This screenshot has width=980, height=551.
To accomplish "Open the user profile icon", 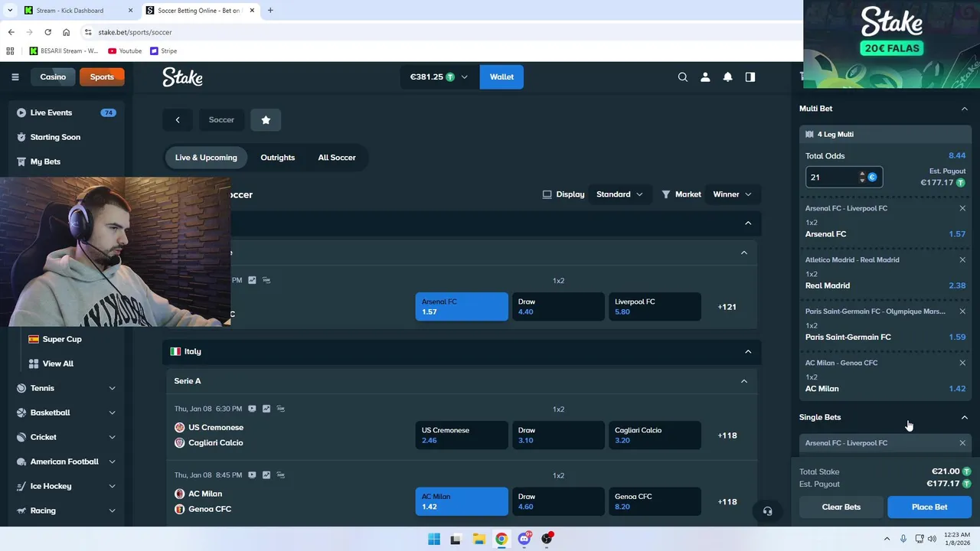I will click(705, 77).
